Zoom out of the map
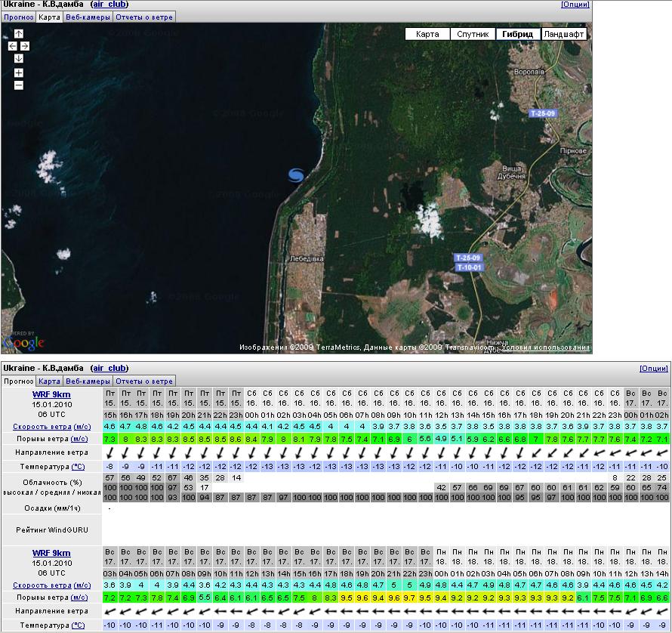 19,85
